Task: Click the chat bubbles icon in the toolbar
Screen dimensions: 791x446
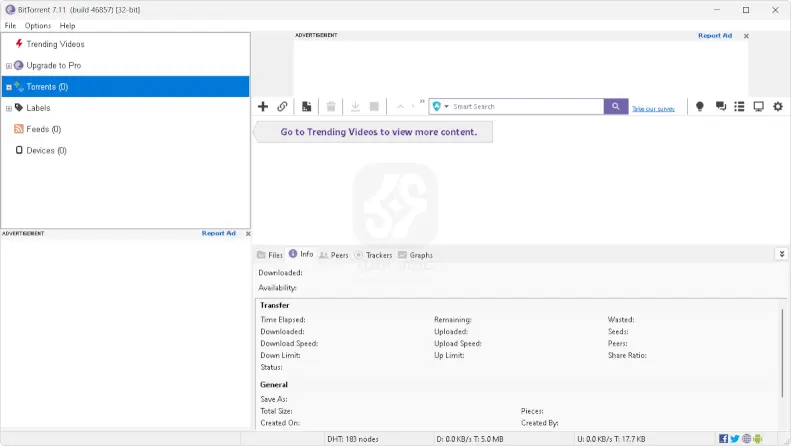Action: (x=720, y=106)
